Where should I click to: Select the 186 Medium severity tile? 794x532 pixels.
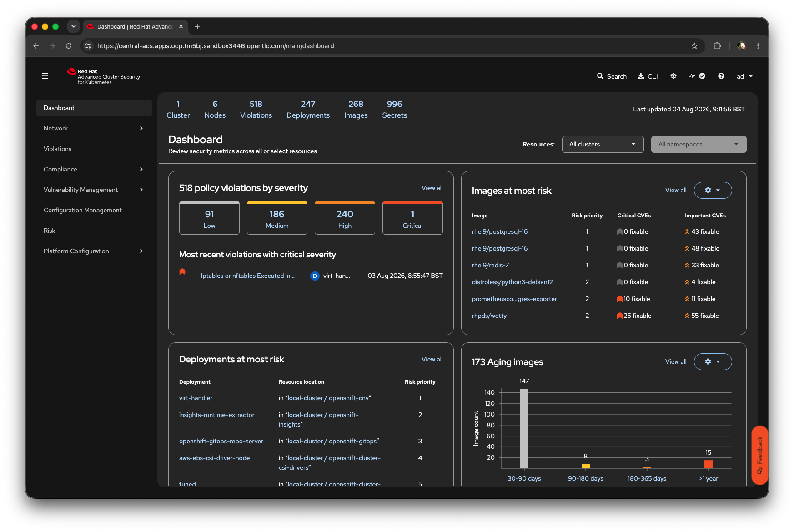point(277,218)
